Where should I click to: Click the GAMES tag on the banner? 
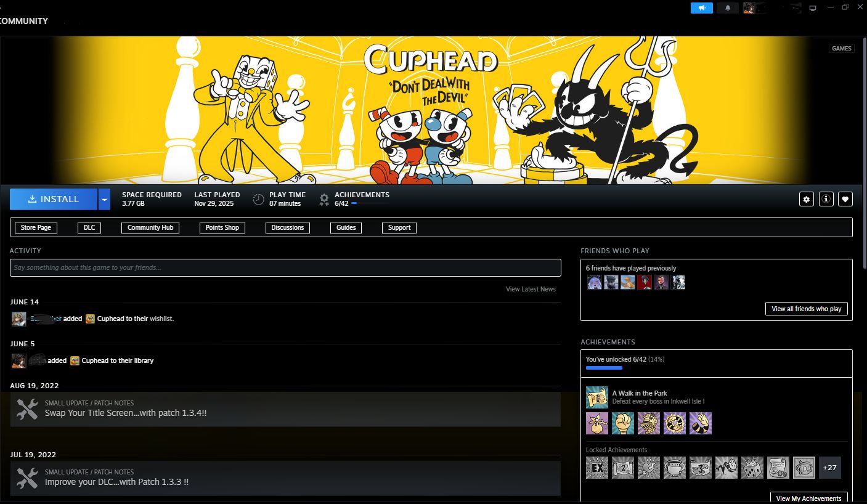tap(842, 48)
